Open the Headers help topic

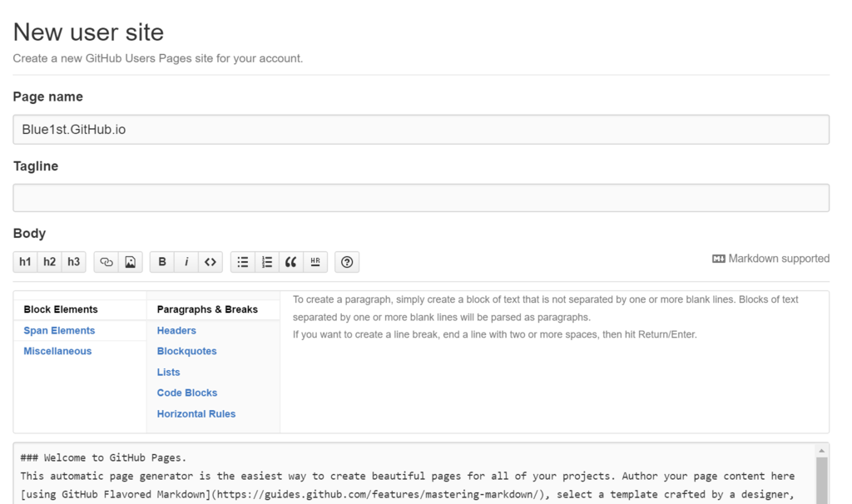(x=176, y=330)
